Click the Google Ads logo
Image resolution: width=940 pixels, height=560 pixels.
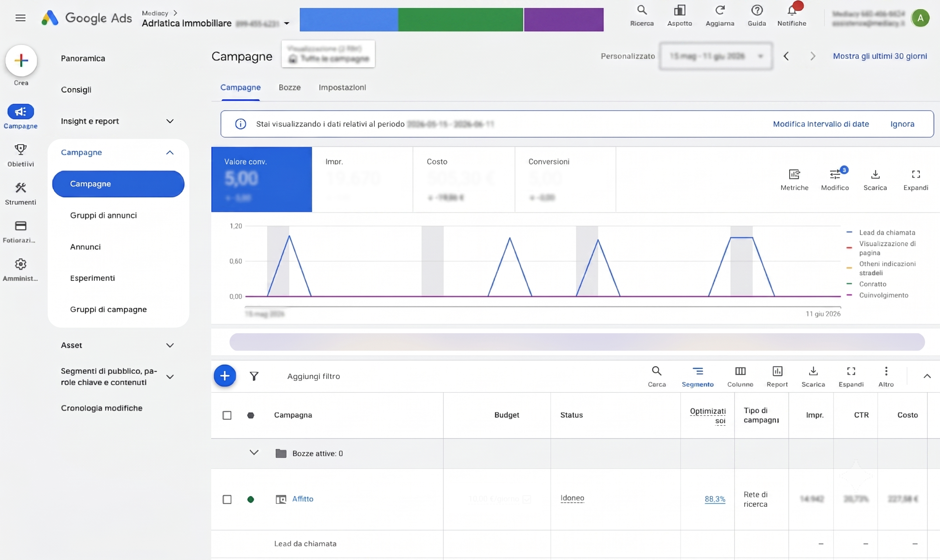86,18
